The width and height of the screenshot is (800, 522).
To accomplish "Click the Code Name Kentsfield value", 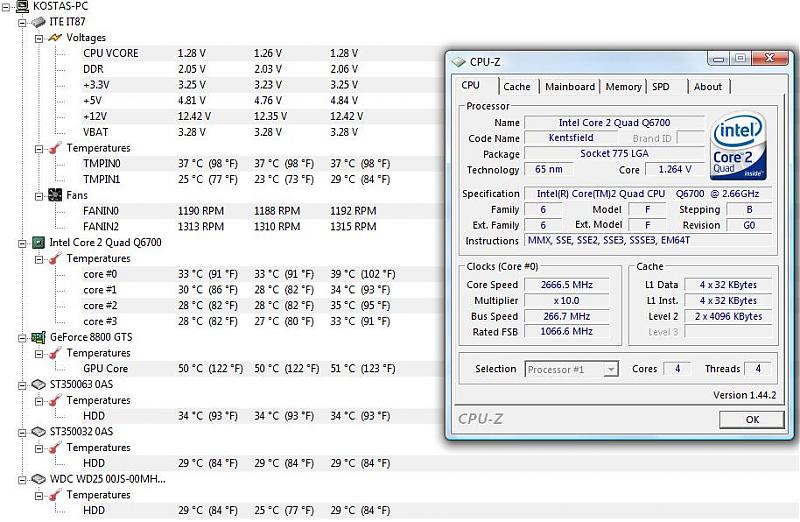I will (x=571, y=138).
